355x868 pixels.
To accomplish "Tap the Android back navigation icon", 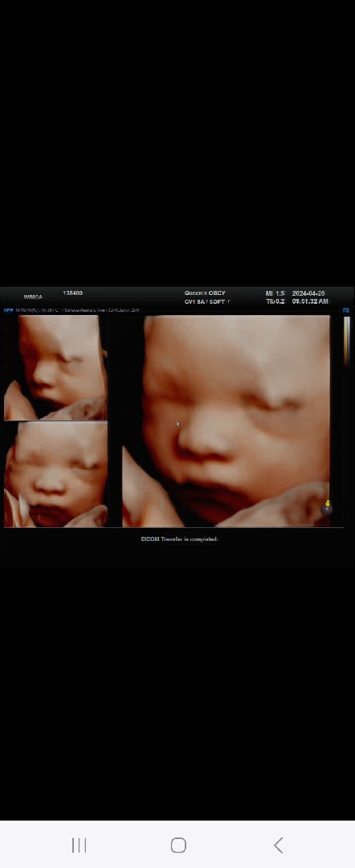I will click(x=278, y=845).
